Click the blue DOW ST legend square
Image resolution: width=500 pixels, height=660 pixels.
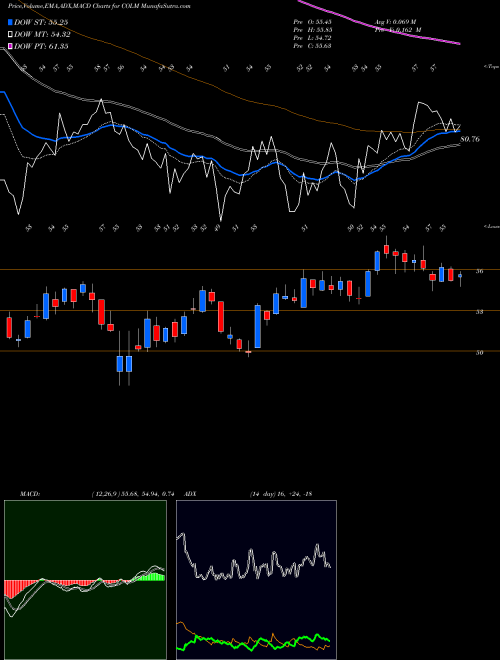[10, 22]
